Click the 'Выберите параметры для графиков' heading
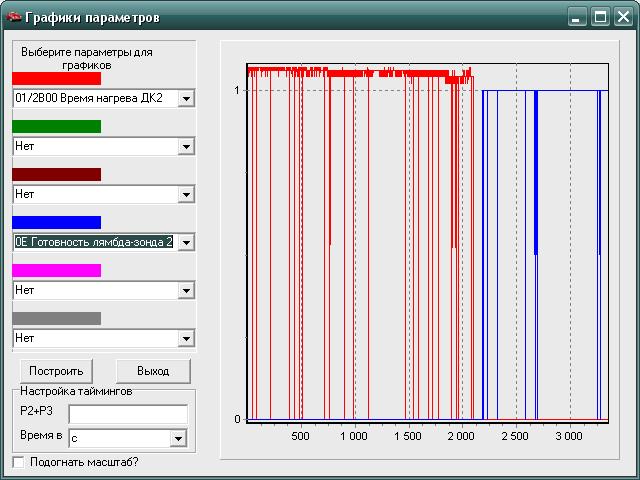This screenshot has height=480, width=640. coord(87,58)
